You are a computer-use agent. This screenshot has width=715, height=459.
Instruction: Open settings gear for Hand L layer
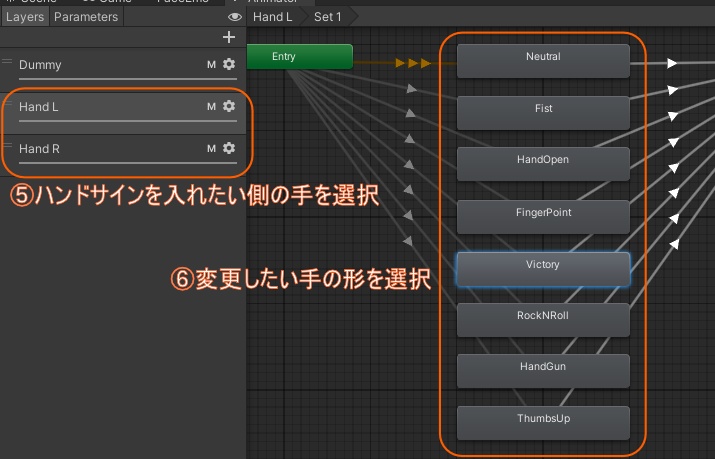229,106
